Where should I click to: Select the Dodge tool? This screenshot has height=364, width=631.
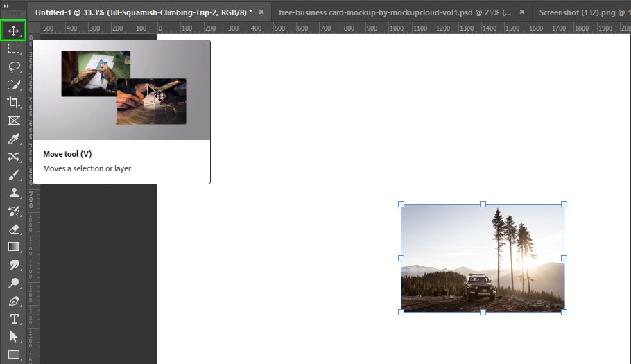coord(14,283)
